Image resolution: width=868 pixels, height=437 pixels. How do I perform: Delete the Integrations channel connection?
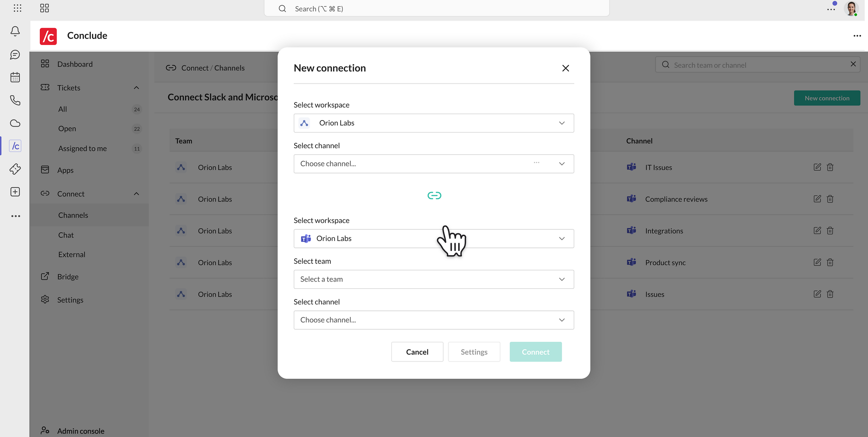(x=830, y=231)
